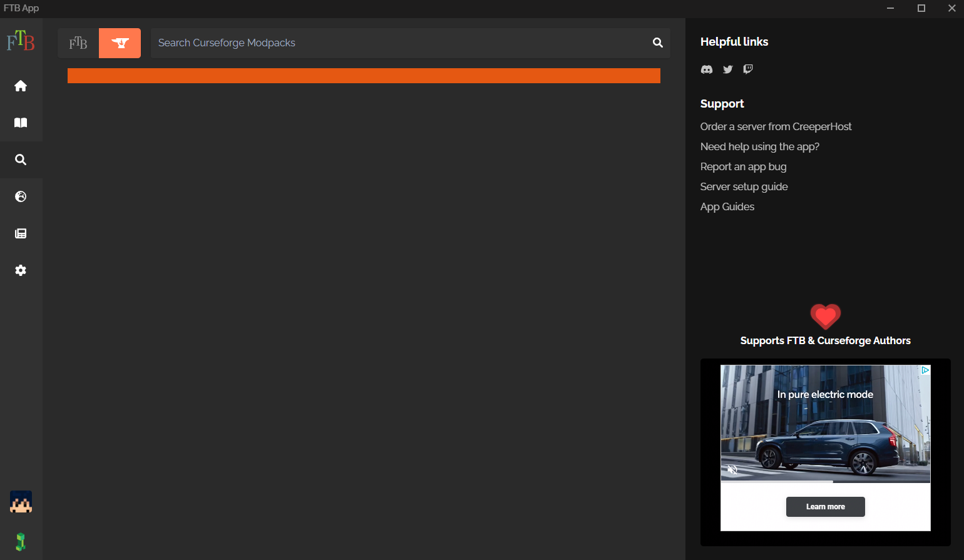Open the Library icon in the sidebar
The width and height of the screenshot is (964, 560).
21,123
